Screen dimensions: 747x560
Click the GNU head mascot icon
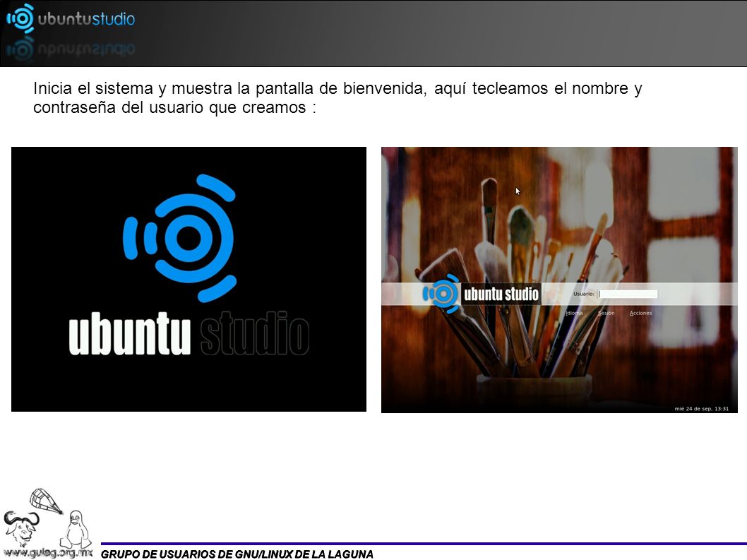(x=20, y=528)
